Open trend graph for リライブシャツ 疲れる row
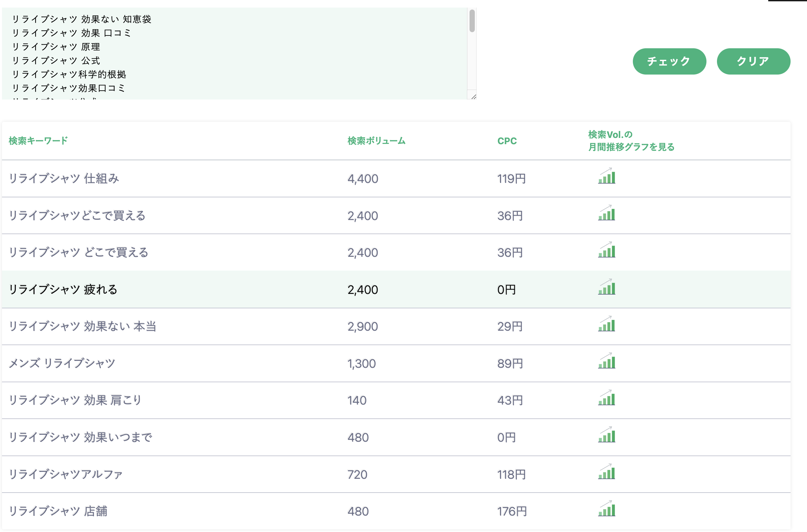807x532 pixels. (607, 287)
